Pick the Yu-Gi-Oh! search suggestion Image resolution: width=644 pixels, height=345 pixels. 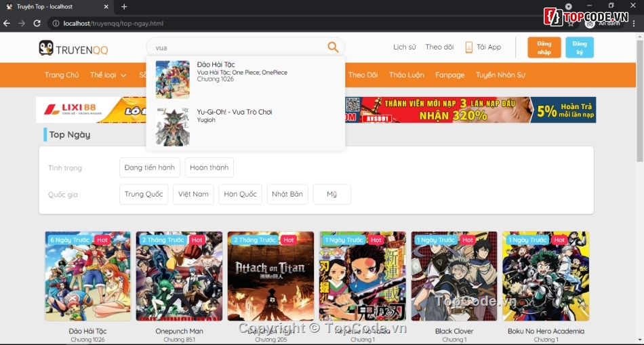[234, 112]
